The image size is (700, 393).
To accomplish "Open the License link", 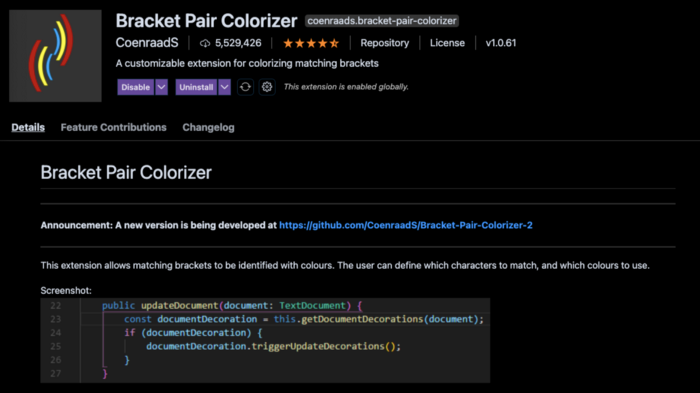I will [447, 43].
